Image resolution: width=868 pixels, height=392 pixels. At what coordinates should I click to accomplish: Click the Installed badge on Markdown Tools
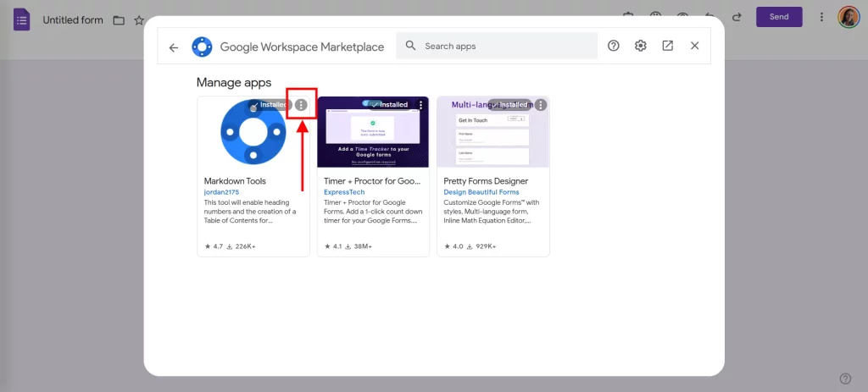(x=270, y=104)
